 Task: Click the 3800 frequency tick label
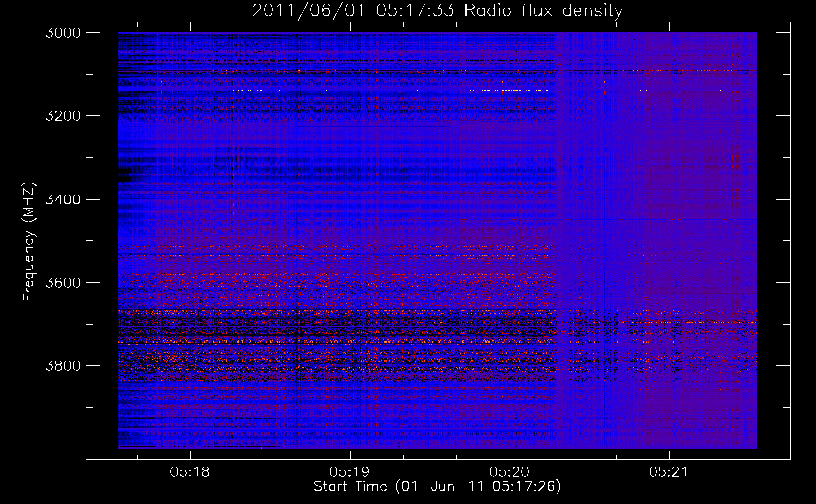coord(63,365)
